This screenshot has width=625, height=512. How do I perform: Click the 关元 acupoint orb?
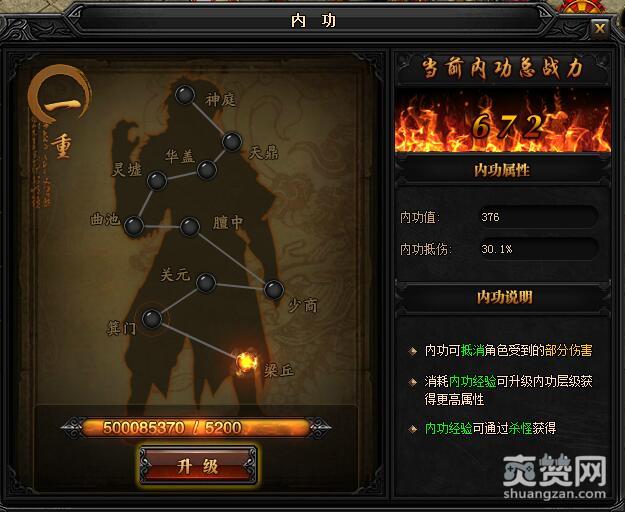click(x=206, y=283)
